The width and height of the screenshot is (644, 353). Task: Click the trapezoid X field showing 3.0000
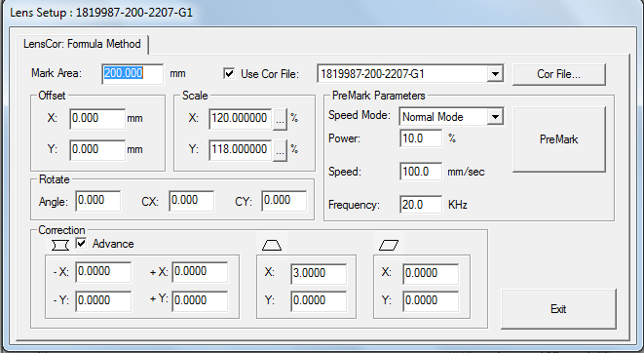319,274
